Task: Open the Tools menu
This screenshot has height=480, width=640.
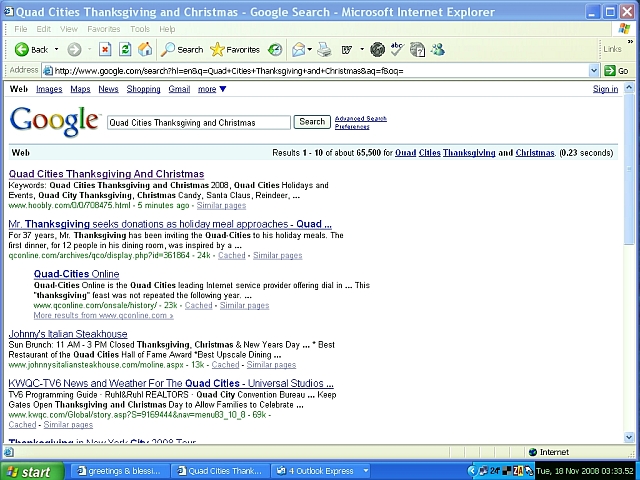Action: pyautogui.click(x=139, y=29)
